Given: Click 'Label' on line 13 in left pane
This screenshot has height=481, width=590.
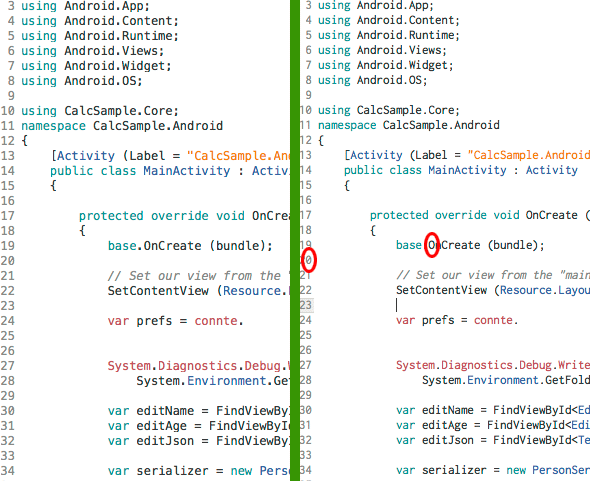Looking at the screenshot, I should 147,156.
